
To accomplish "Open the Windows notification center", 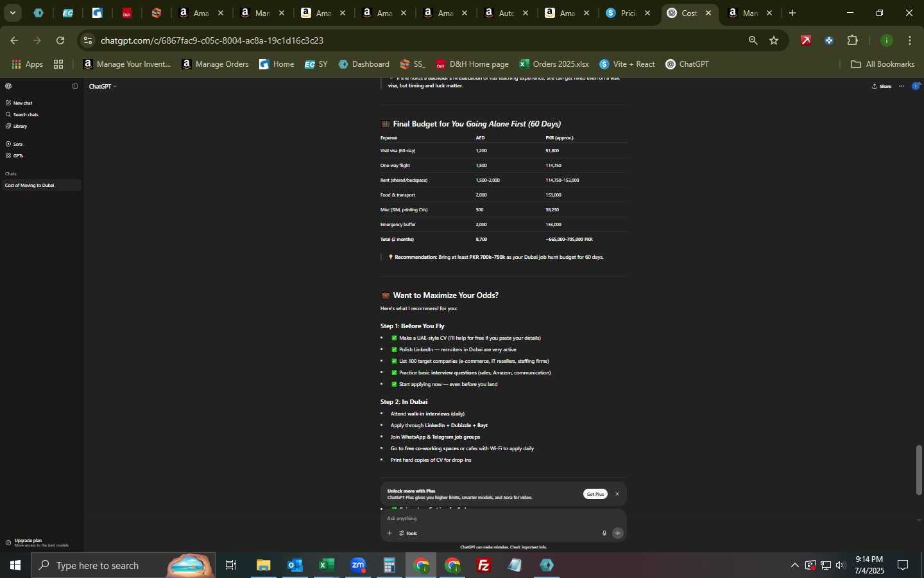I will 903,565.
